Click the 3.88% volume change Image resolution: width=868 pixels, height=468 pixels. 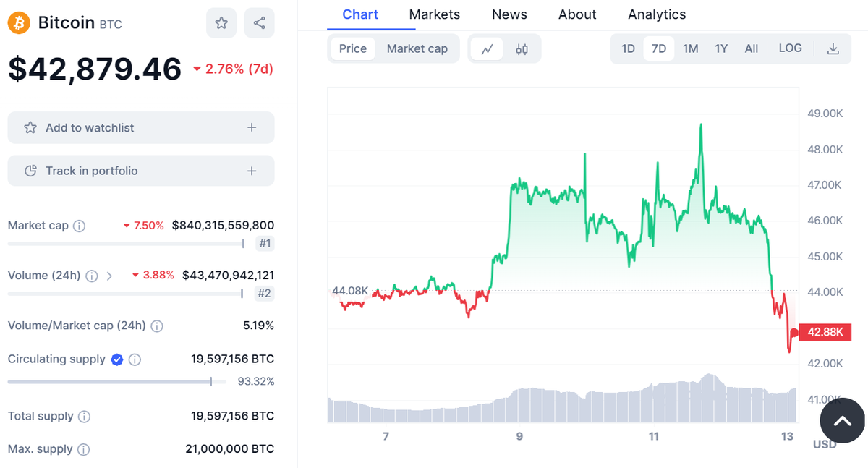click(153, 276)
